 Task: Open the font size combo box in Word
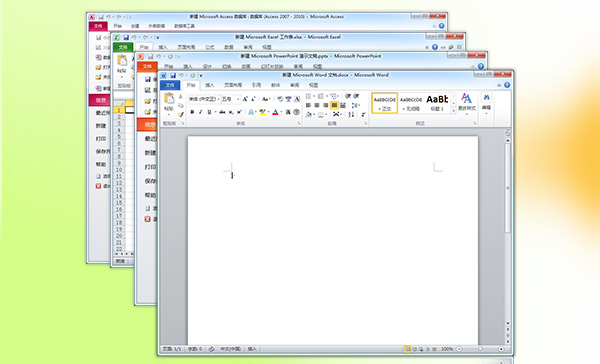[231, 99]
